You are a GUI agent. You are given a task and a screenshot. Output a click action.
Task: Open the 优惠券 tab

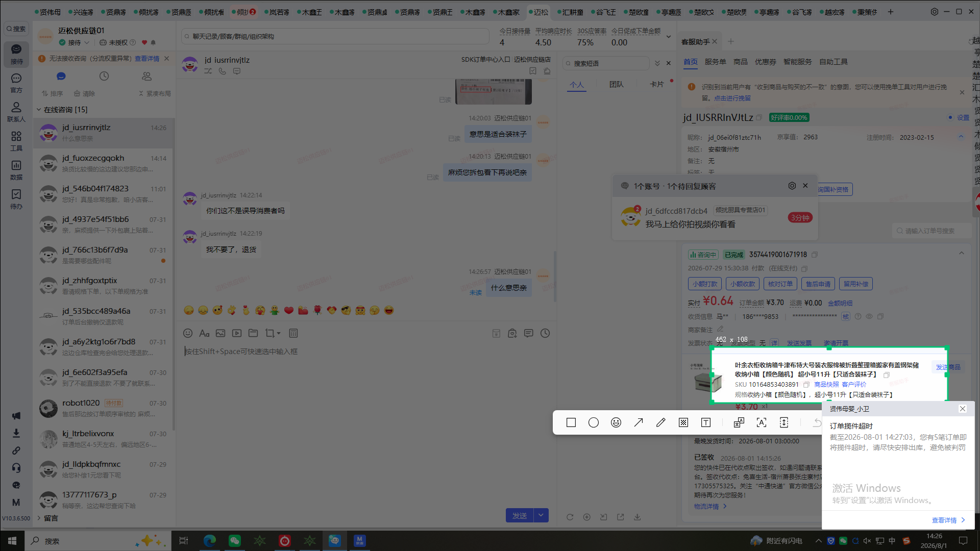(766, 62)
